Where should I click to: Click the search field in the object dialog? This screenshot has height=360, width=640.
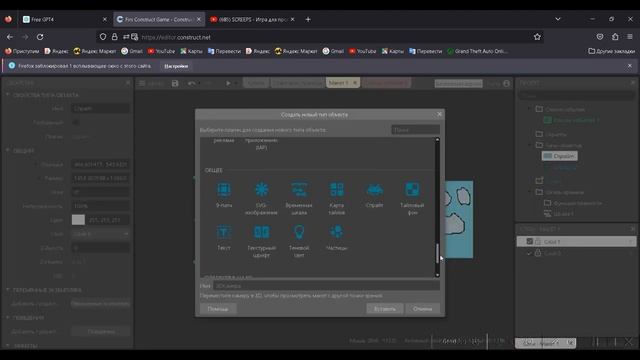point(415,130)
